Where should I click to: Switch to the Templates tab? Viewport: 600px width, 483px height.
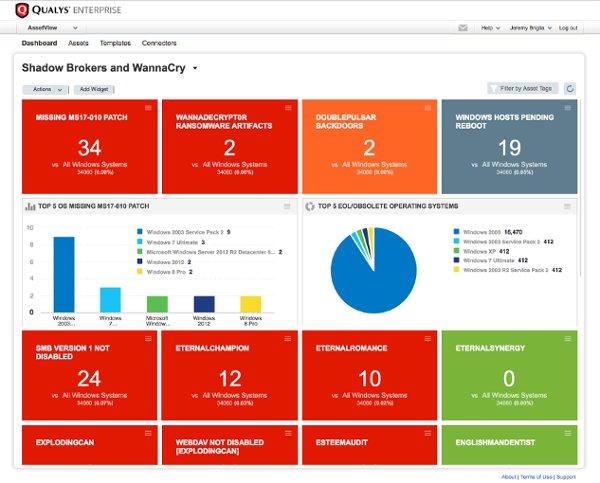coord(114,44)
